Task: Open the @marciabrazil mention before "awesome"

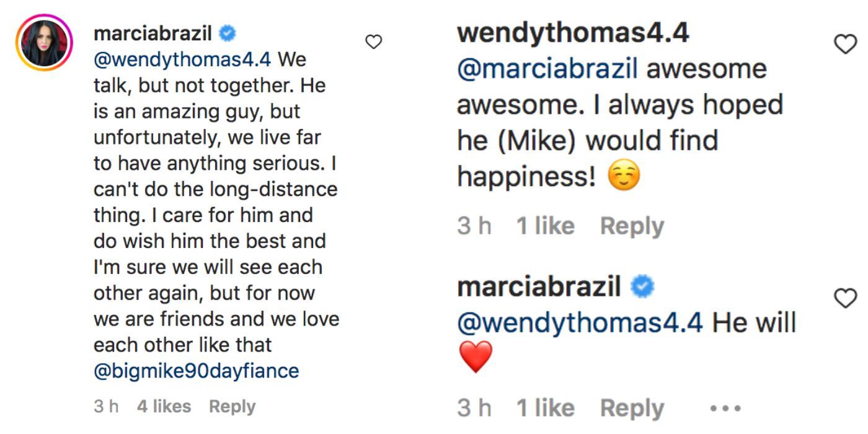Action: point(547,69)
